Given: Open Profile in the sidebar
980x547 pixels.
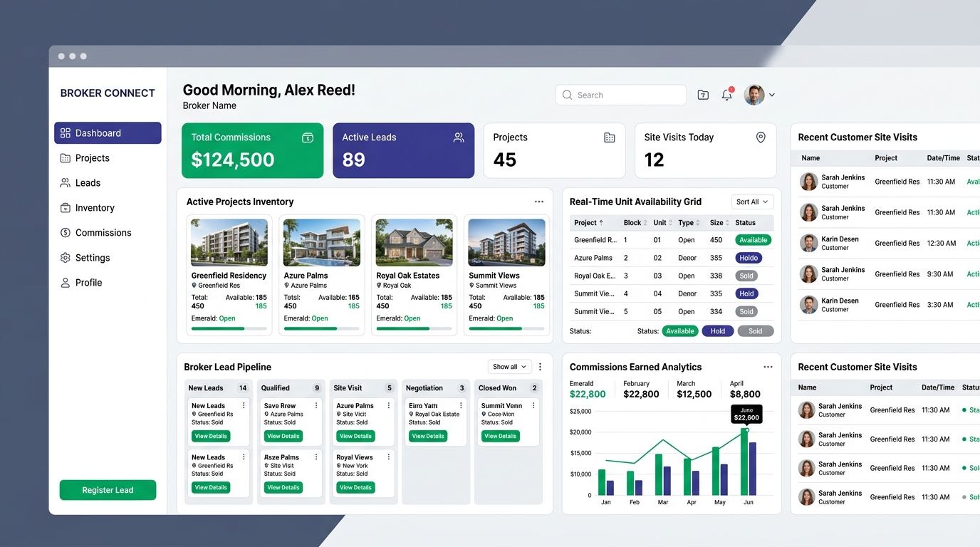Looking at the screenshot, I should (x=108, y=283).
